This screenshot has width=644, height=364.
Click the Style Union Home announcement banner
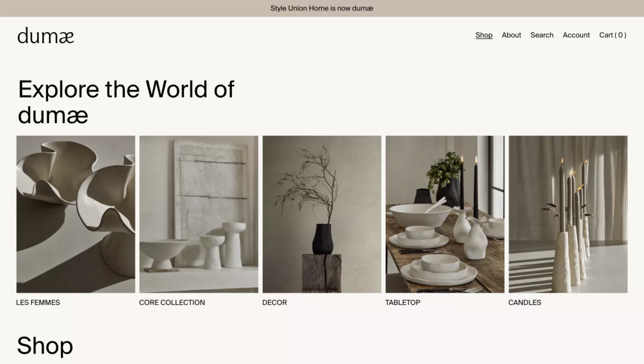point(322,8)
